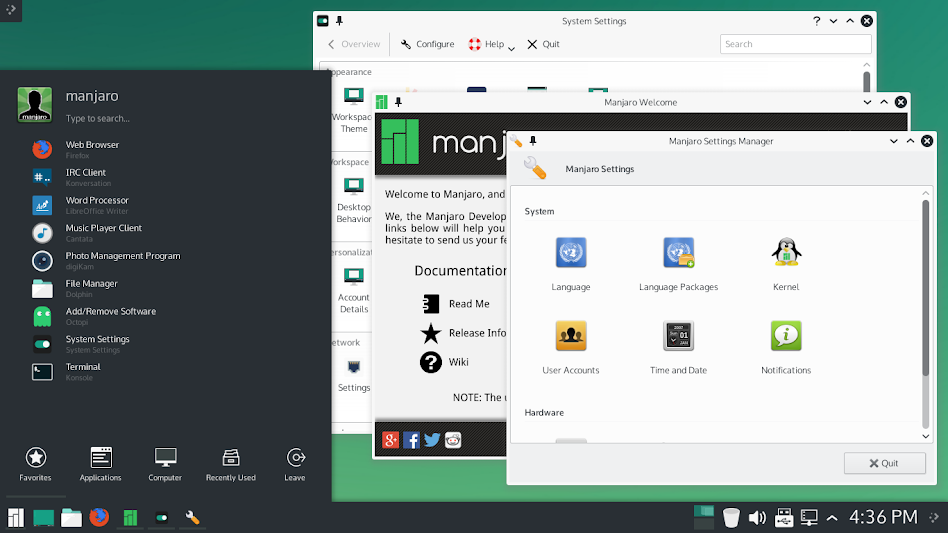Image resolution: width=948 pixels, height=533 pixels.
Task: Click the Twitter icon in Manjaro Welcome
Action: point(432,440)
